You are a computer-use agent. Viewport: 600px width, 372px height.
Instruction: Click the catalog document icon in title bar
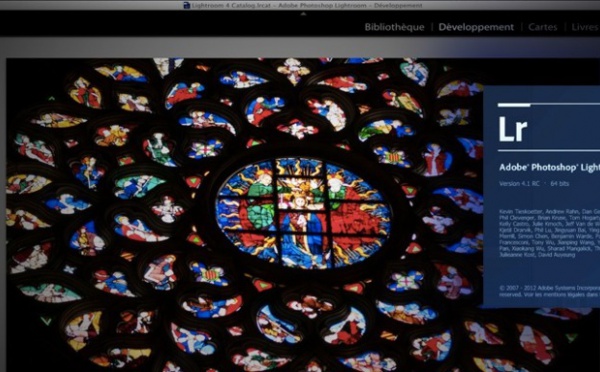tap(187, 5)
